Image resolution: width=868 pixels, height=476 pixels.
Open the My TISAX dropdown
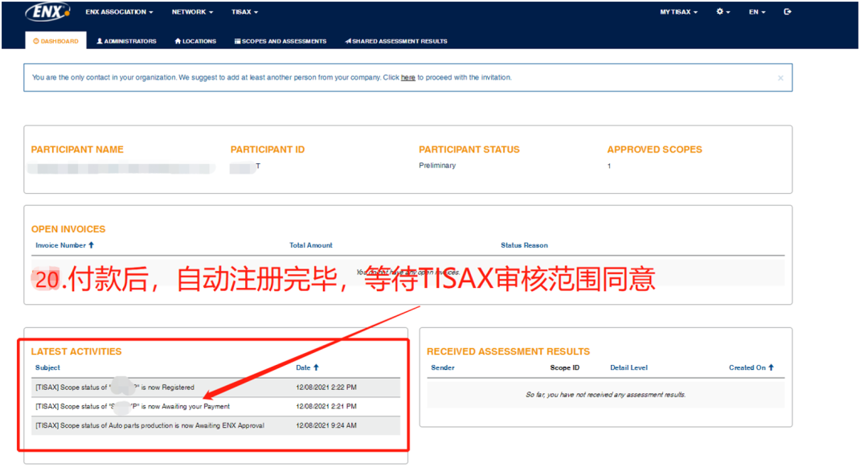click(678, 11)
